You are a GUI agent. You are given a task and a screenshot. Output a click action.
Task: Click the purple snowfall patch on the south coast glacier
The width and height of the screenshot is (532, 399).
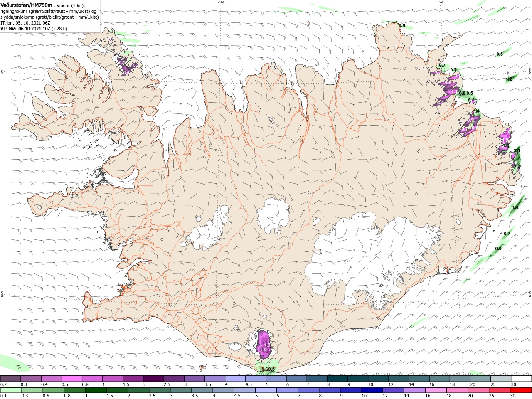(x=264, y=344)
